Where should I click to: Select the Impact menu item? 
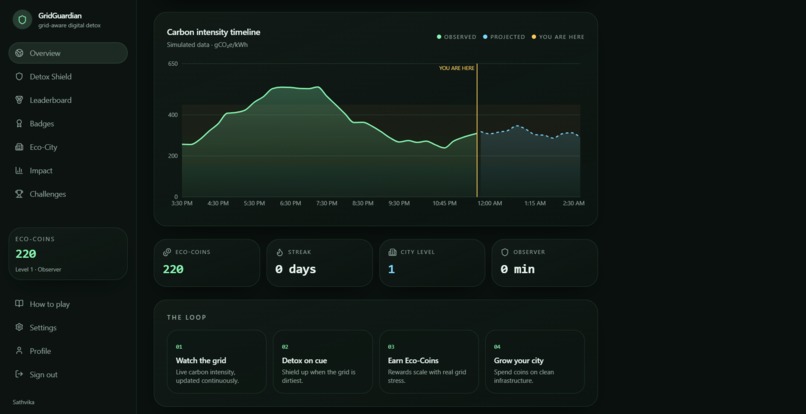(68, 171)
